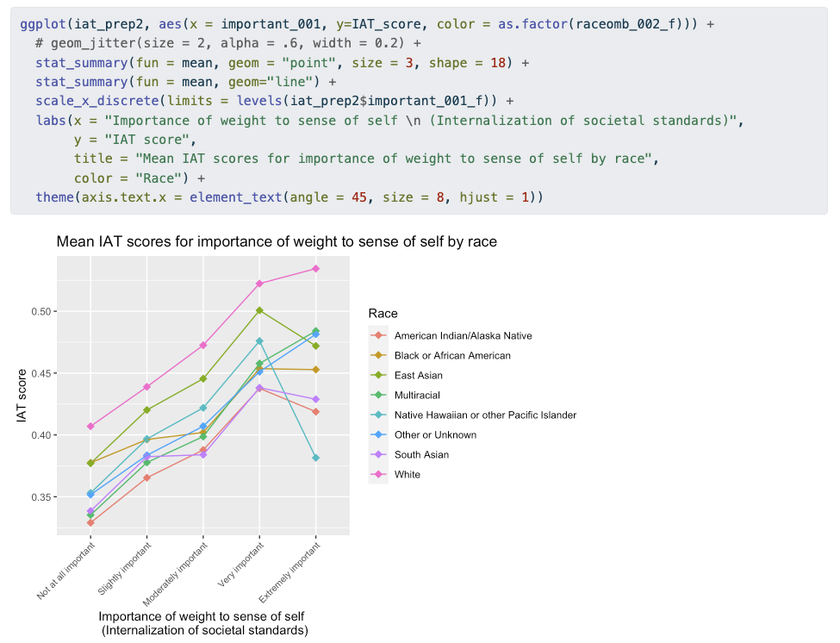Click the Other or Unknown legend marker
This screenshot has height=643, width=840.
pyautogui.click(x=378, y=435)
